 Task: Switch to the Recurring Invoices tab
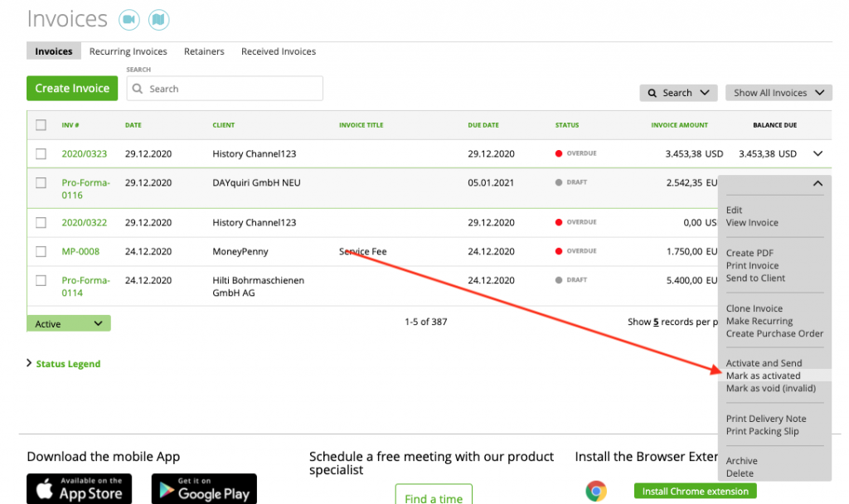pyautogui.click(x=128, y=51)
